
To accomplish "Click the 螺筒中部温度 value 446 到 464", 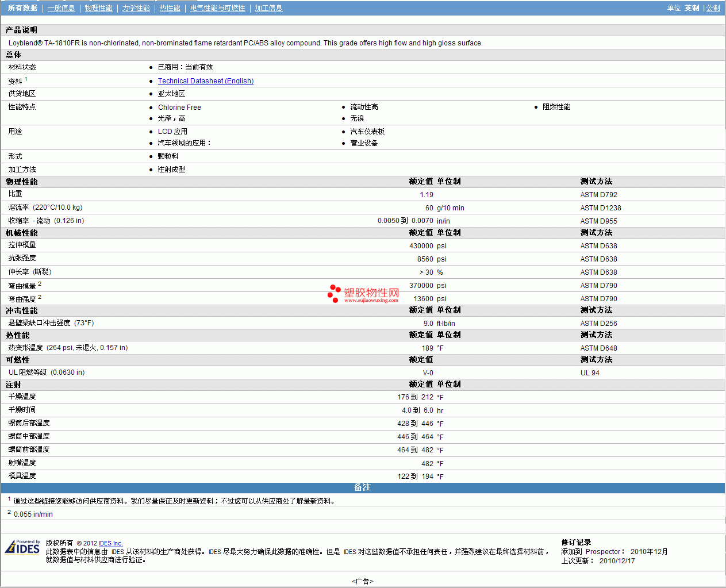I will (416, 437).
